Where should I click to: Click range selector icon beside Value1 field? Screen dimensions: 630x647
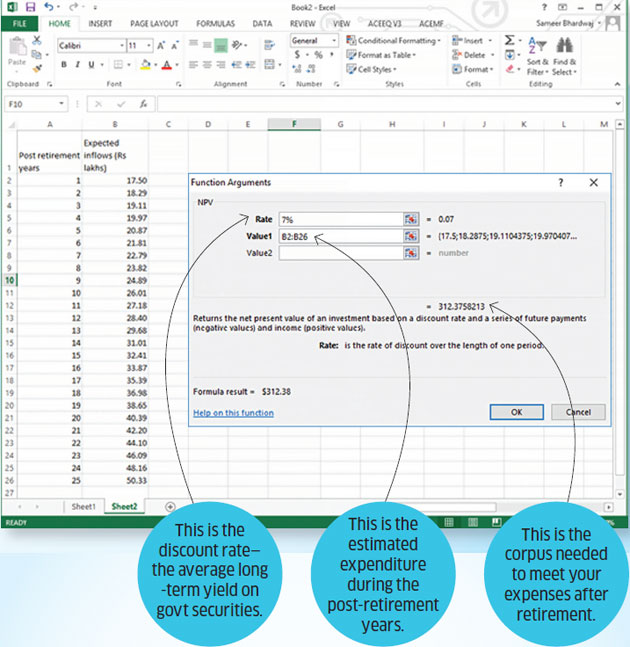[x=410, y=236]
